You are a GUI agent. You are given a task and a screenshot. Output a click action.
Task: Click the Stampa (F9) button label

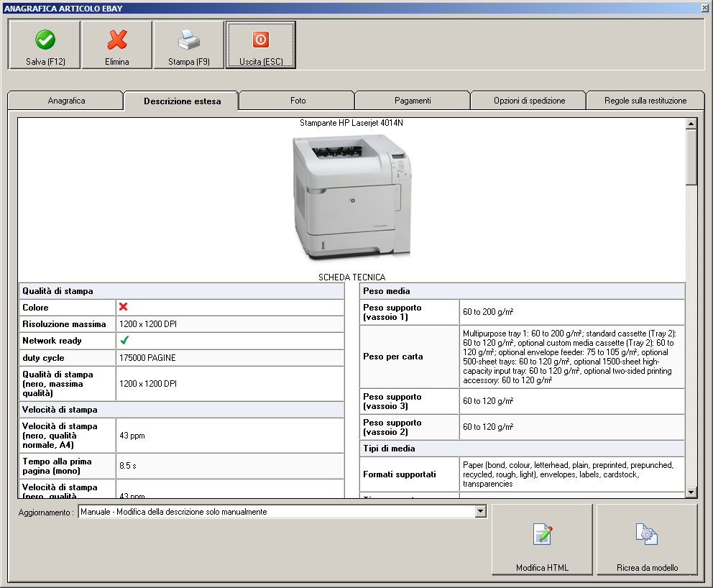[x=189, y=61]
